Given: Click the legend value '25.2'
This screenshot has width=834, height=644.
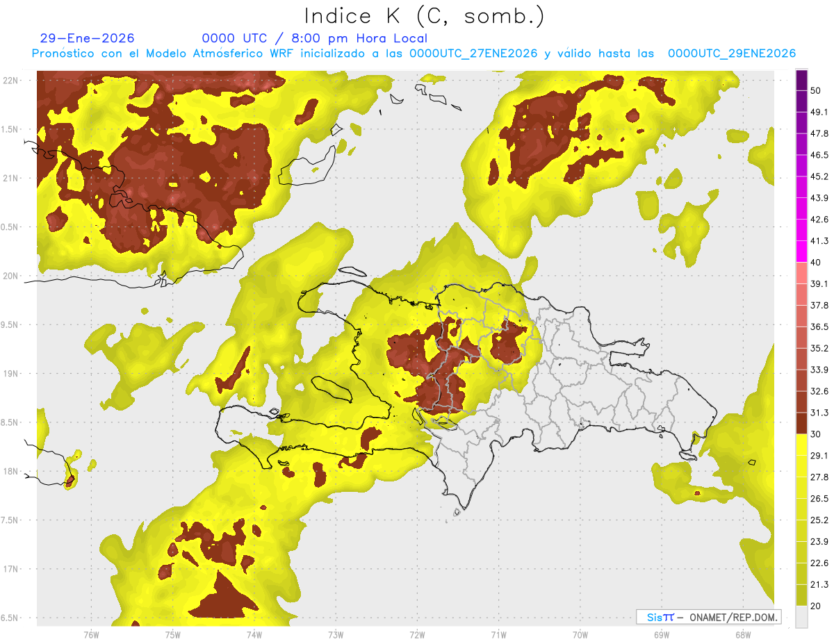Looking at the screenshot, I should [x=819, y=520].
